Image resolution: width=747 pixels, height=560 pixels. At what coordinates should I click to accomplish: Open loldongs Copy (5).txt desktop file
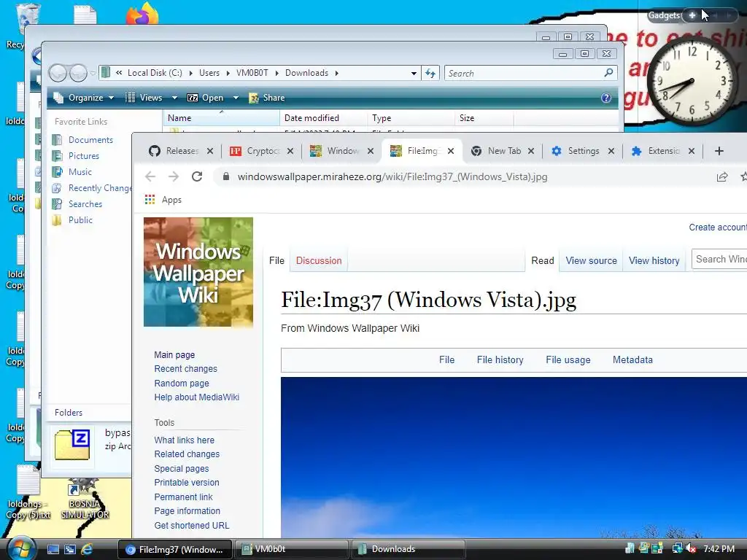click(x=28, y=494)
